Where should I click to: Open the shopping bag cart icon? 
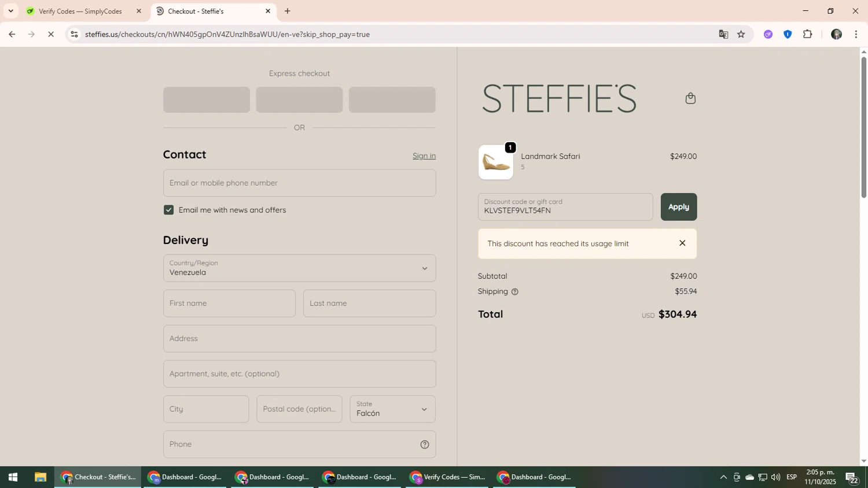point(690,98)
